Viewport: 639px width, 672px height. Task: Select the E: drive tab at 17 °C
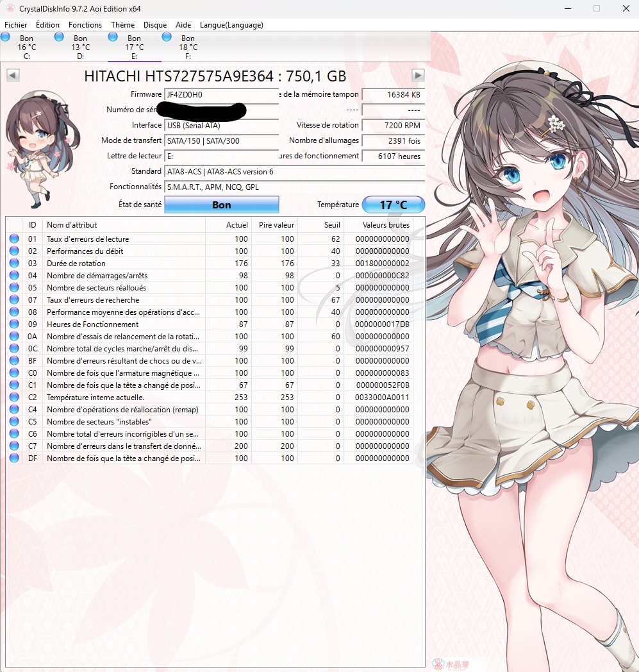click(135, 47)
